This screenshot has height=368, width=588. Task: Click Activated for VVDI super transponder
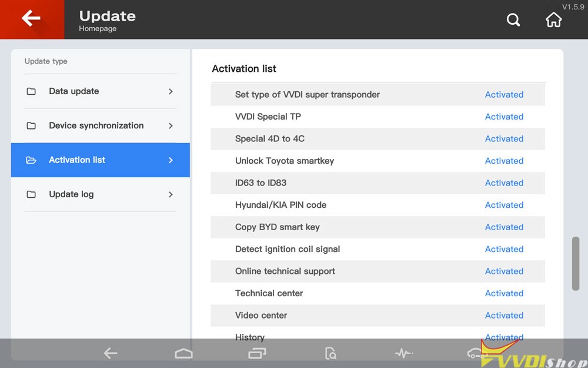point(504,95)
